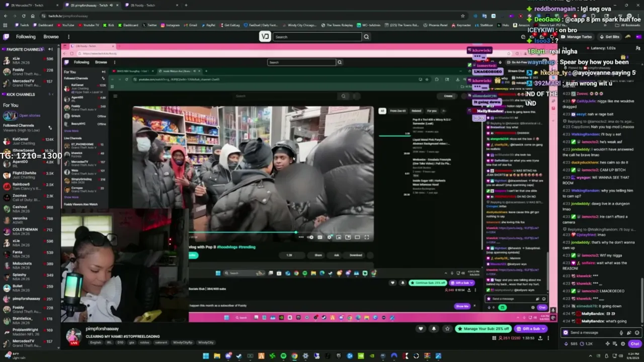Open the Gmail bookmark

point(190,25)
